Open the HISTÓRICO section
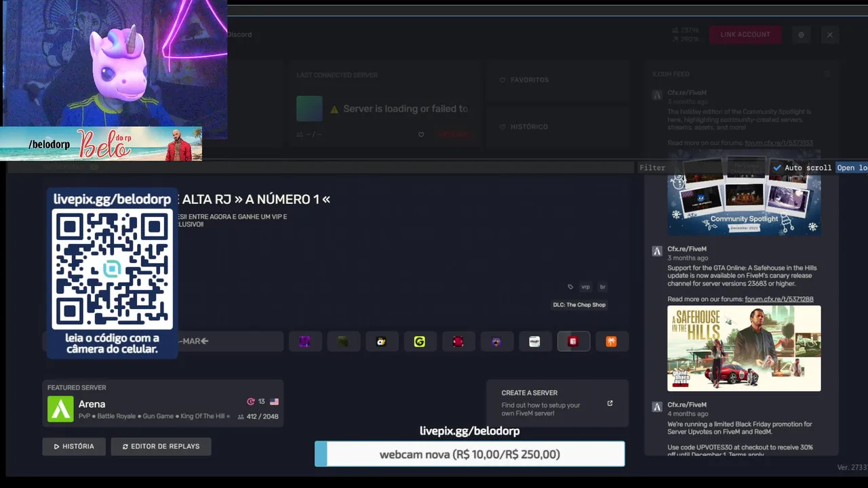This screenshot has height=488, width=868. 557,127
